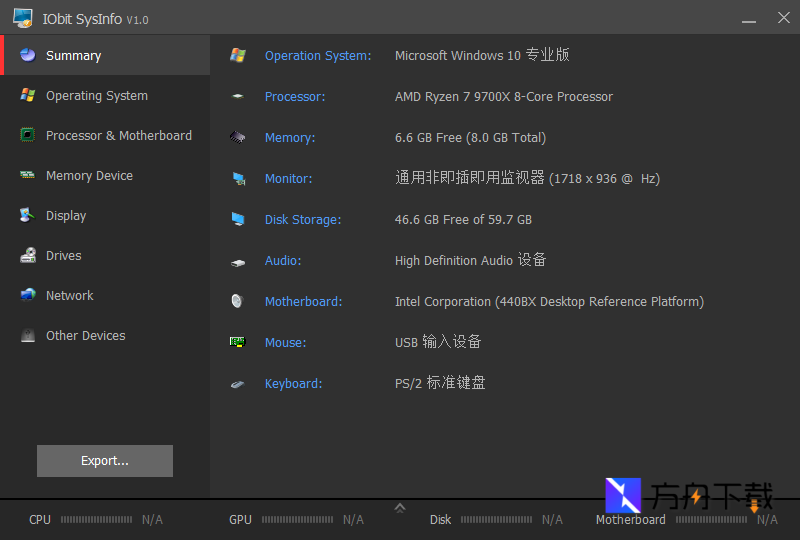Click the Processor & Motherboard chip icon
Image resolution: width=800 pixels, height=540 pixels.
[28, 135]
